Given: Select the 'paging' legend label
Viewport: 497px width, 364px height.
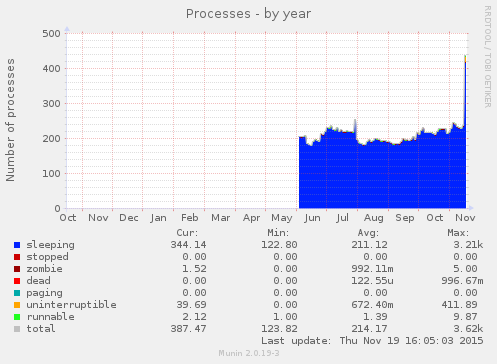Looking at the screenshot, I should (44, 293).
